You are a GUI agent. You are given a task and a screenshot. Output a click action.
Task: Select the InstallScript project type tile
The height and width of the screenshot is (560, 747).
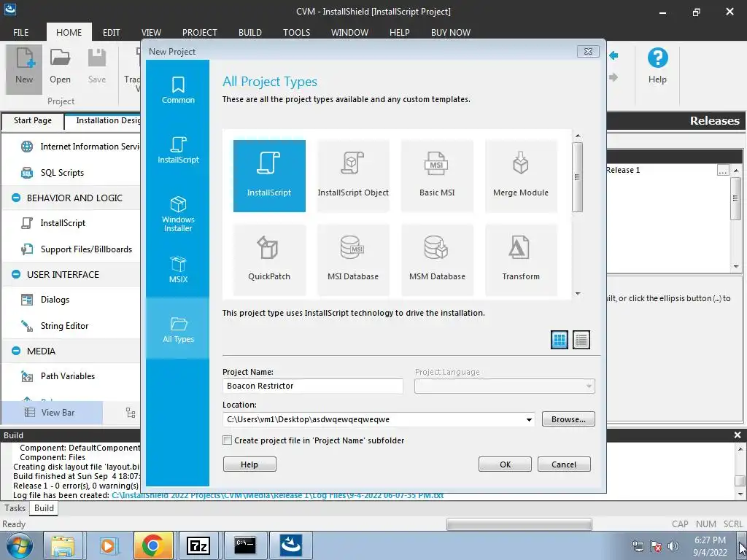[x=269, y=176]
